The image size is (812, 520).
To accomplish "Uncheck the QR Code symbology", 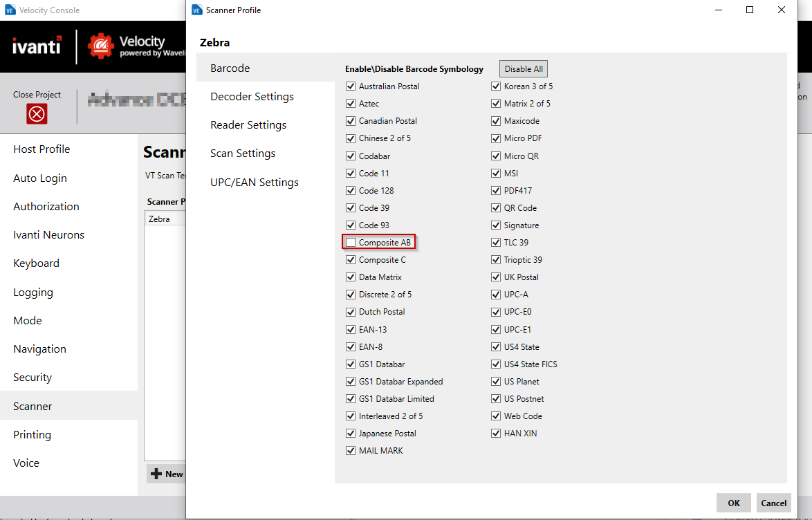I will [x=496, y=207].
